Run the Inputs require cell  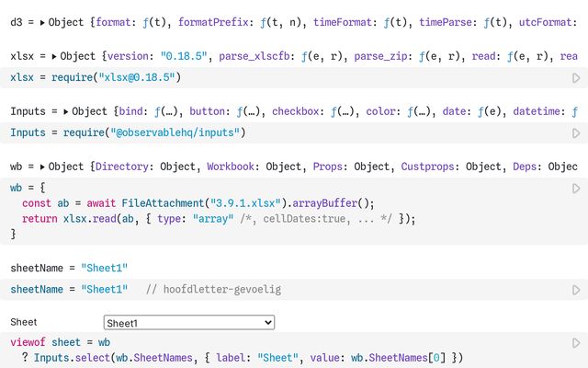(576, 133)
